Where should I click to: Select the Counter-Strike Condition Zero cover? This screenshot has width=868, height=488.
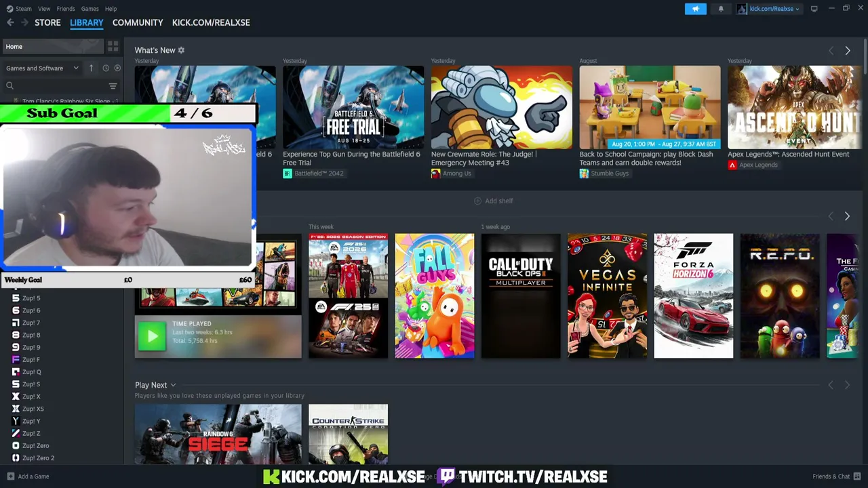(348, 434)
